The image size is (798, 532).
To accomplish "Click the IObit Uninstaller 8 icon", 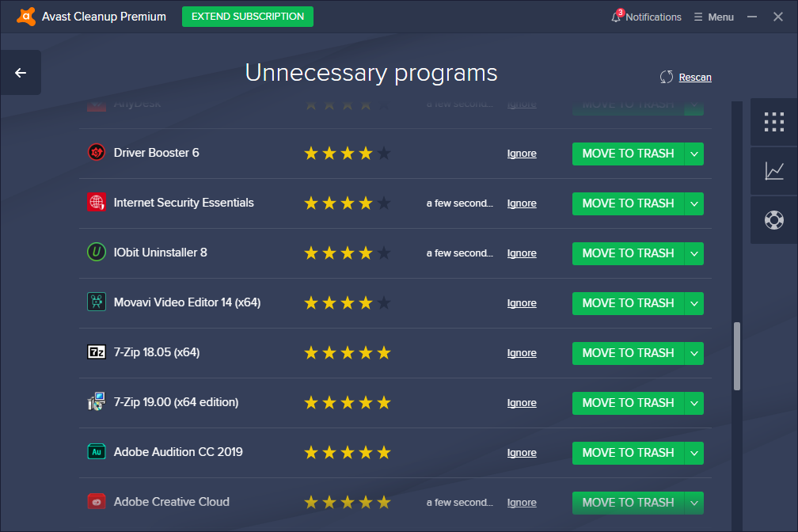I will (x=97, y=253).
